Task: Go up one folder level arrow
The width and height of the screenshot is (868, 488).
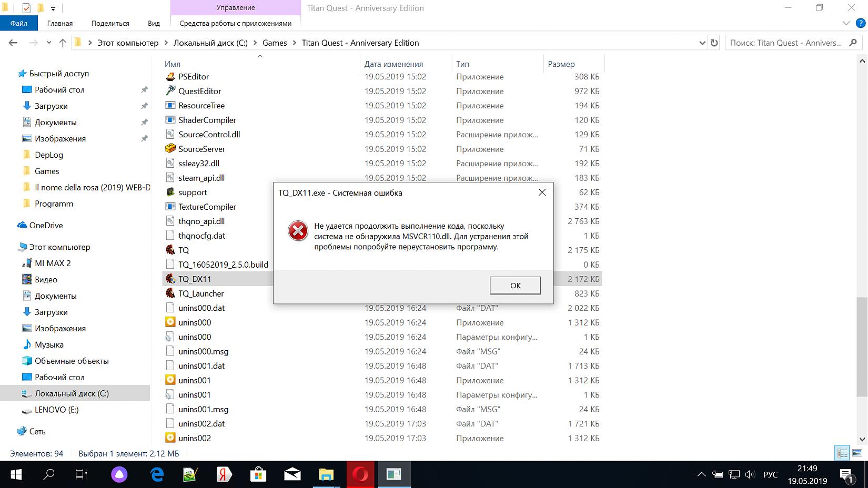Action: click(63, 43)
